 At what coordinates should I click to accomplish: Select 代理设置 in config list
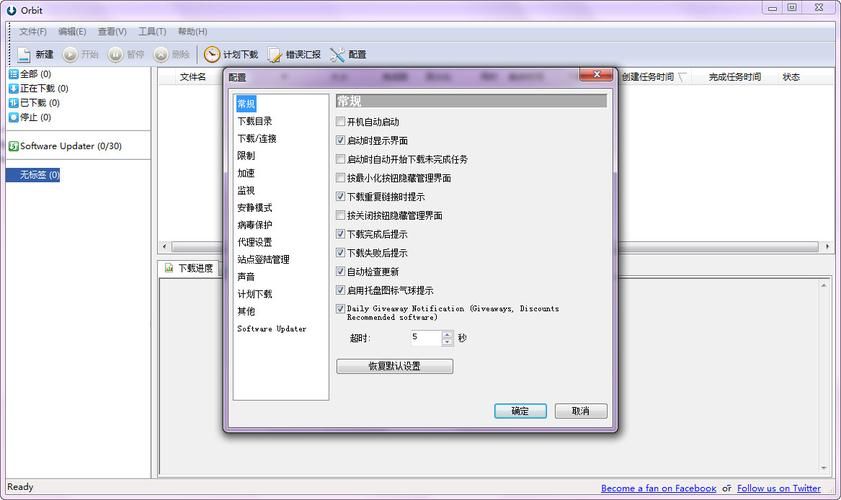(x=254, y=242)
